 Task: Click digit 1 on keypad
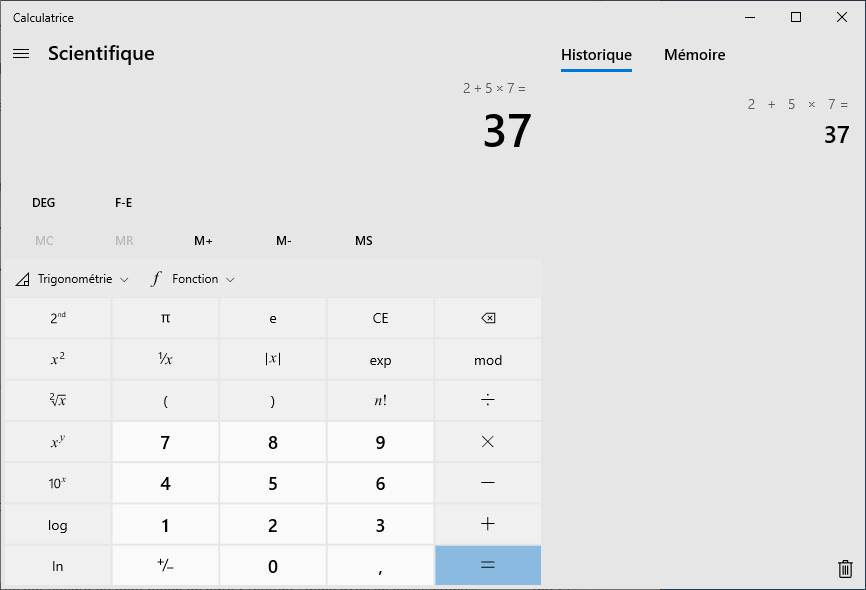point(165,524)
